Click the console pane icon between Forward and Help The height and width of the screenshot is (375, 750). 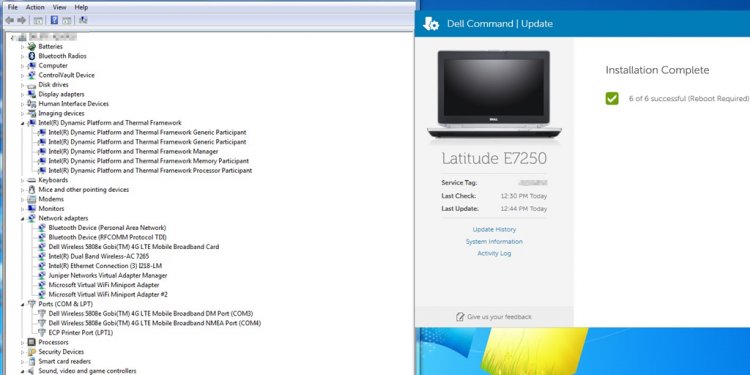(x=38, y=20)
